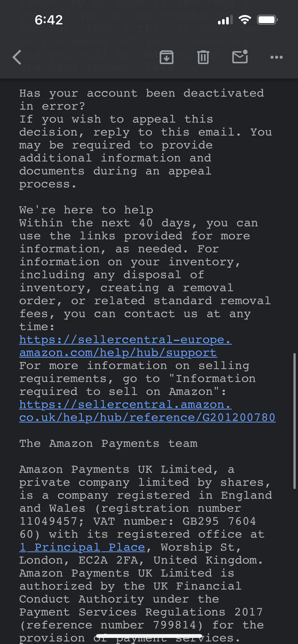298x644 pixels.
Task: Tap the "Has your account been deactivated" heading
Action: 142,93
